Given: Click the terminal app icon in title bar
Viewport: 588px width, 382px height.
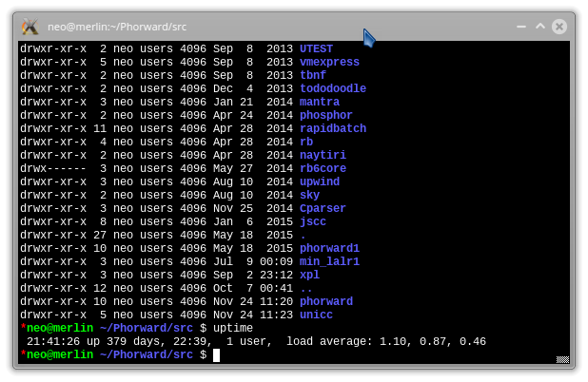Looking at the screenshot, I should (30, 27).
